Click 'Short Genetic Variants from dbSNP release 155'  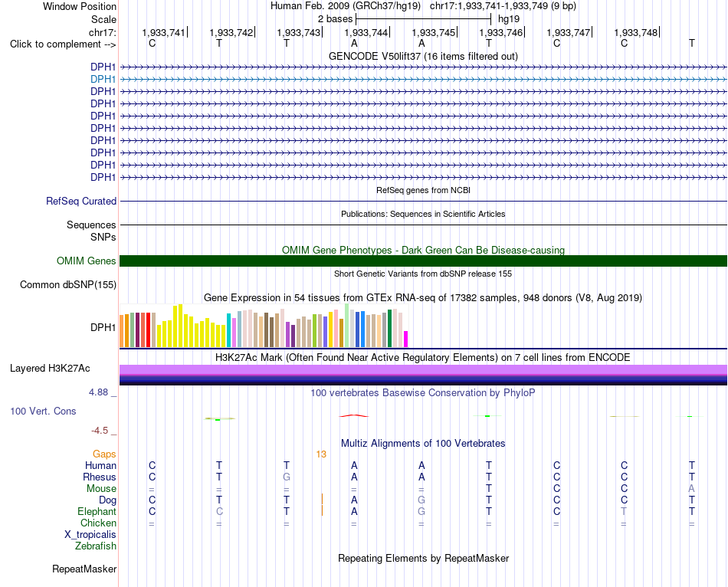(423, 274)
